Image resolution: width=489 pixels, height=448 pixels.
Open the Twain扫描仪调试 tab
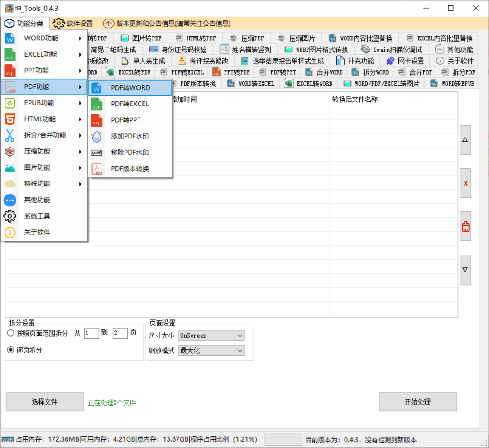click(391, 50)
